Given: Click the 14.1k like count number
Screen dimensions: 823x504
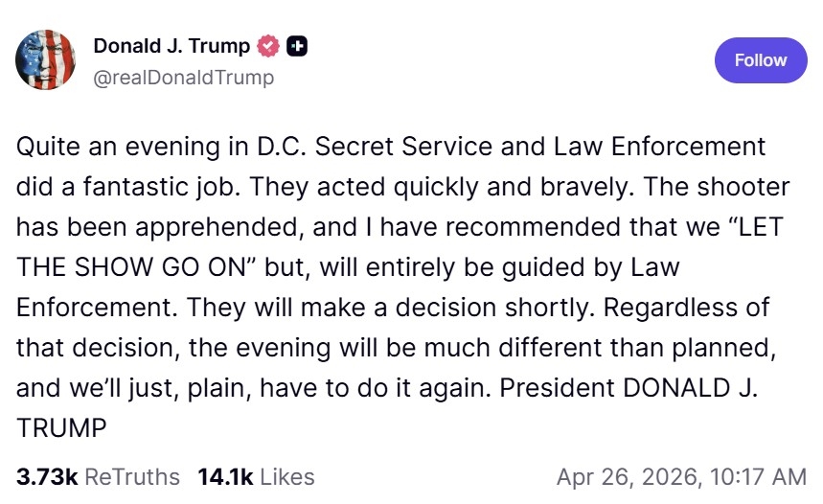Looking at the screenshot, I should [225, 476].
